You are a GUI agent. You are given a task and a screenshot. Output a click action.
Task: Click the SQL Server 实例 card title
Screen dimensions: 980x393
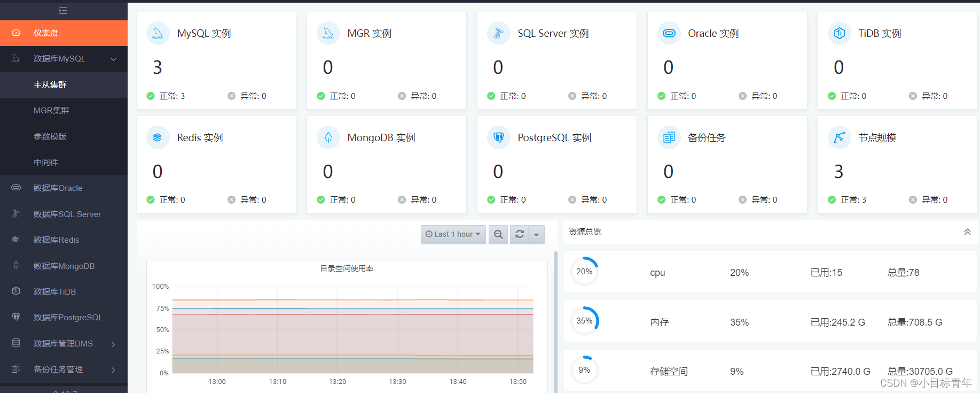click(553, 33)
